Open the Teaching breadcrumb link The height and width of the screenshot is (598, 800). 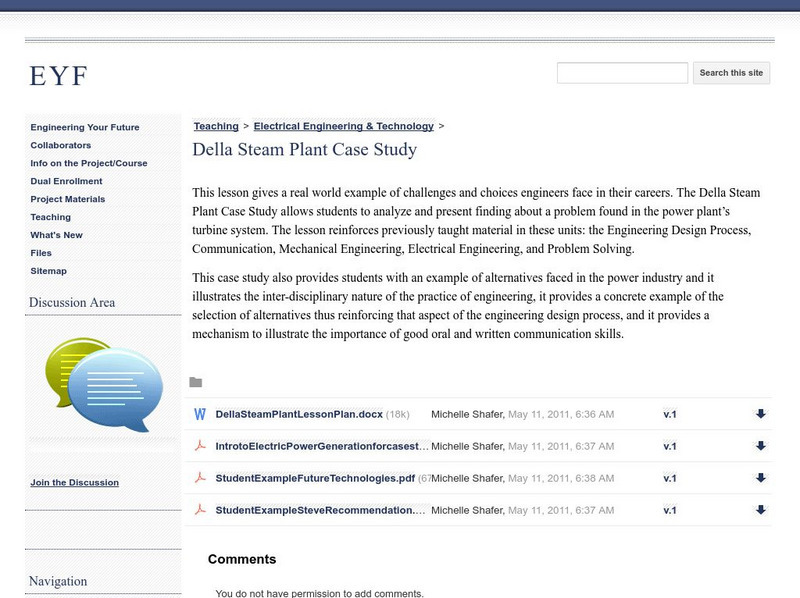216,126
